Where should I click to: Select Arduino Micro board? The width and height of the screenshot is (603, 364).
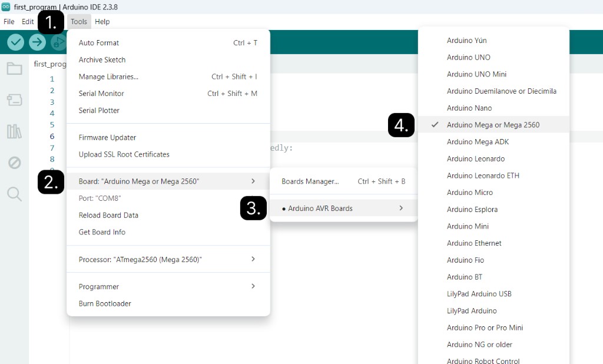coord(493,193)
